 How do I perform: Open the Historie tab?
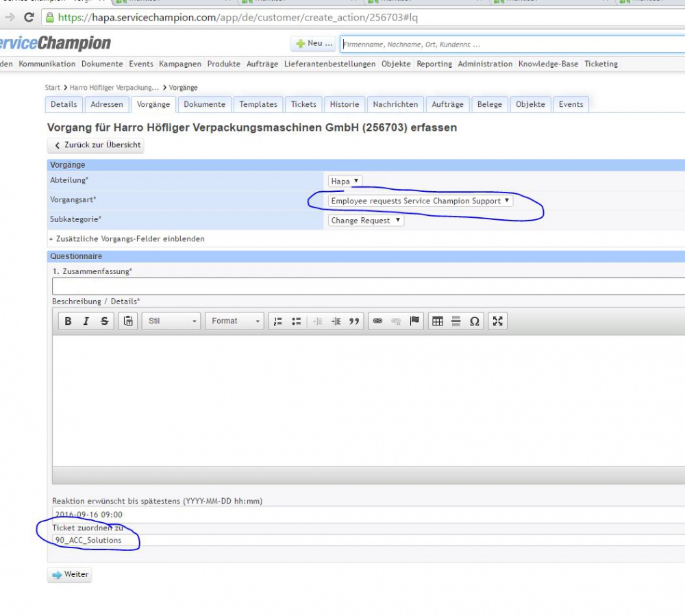click(x=345, y=104)
